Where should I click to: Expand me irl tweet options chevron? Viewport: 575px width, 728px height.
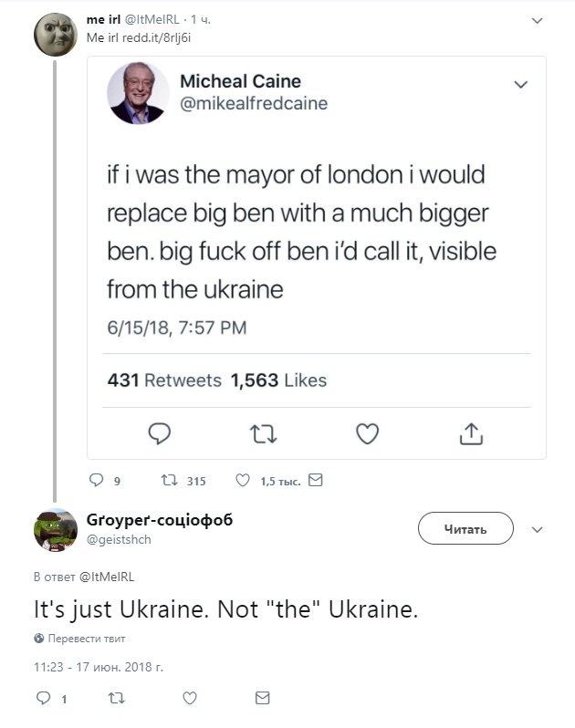click(537, 20)
